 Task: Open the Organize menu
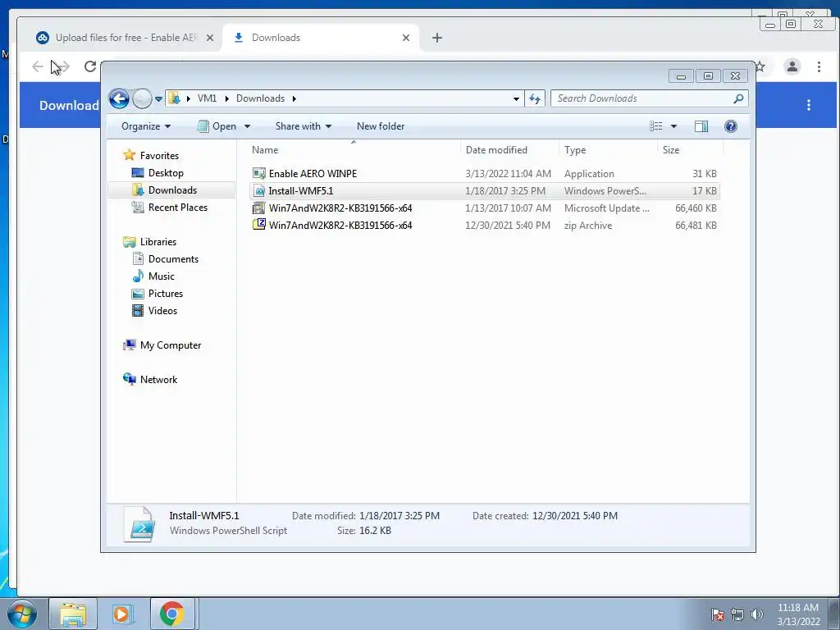pos(146,126)
